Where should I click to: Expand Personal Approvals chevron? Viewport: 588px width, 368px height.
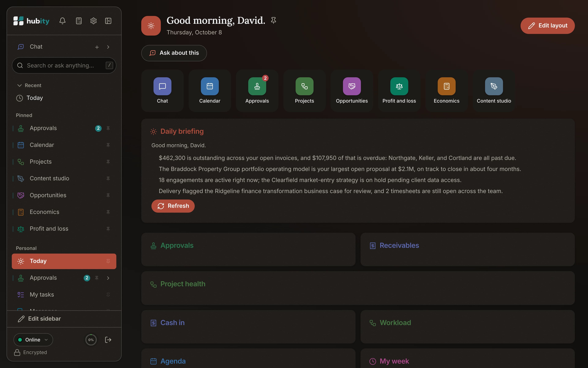click(108, 278)
